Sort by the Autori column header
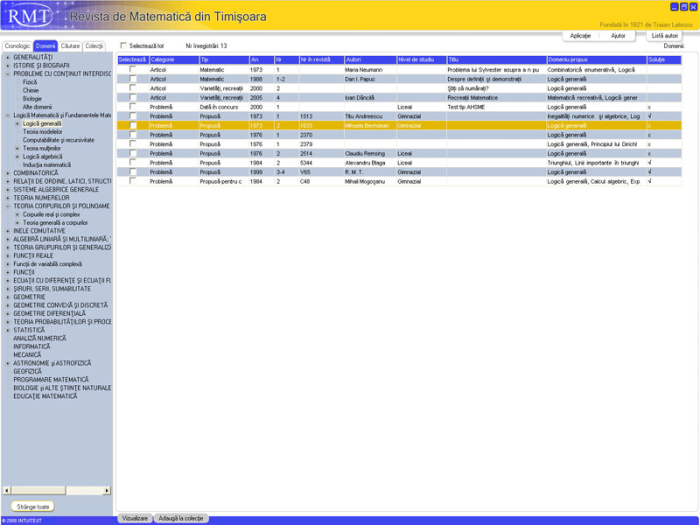700x525 pixels. [371, 60]
